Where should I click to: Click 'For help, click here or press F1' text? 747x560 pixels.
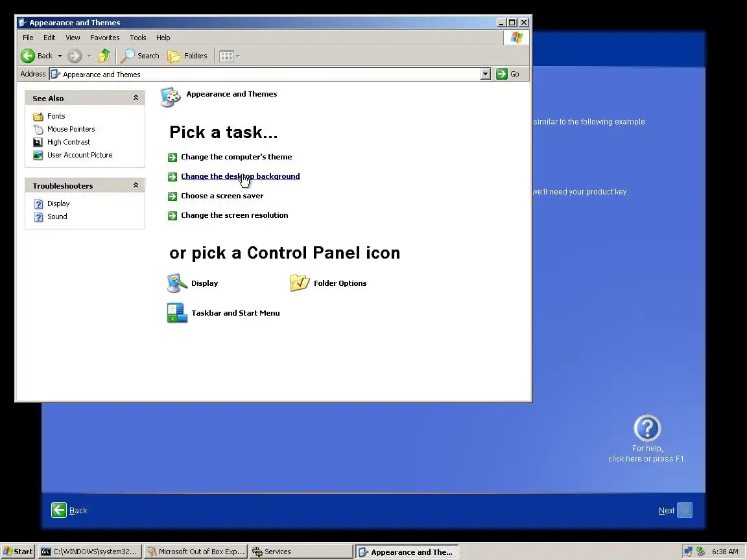(x=647, y=453)
